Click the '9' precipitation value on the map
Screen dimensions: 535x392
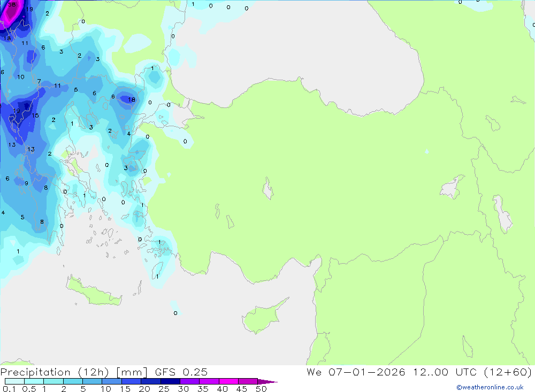tap(27, 183)
